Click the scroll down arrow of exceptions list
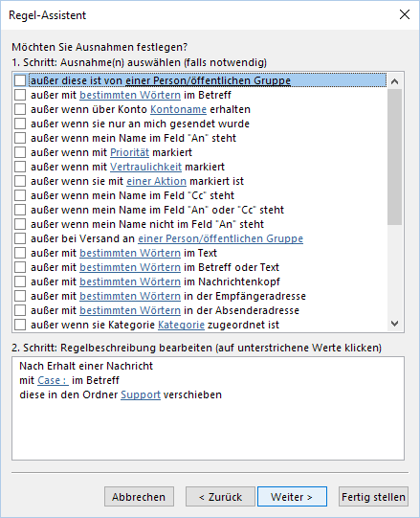 pyautogui.click(x=394, y=324)
